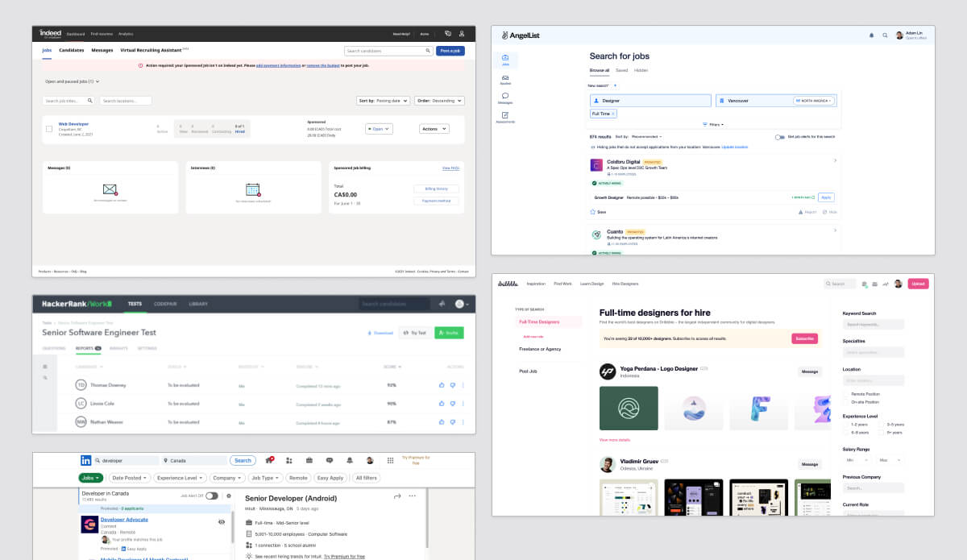Screen dimensions: 967x560
Task: Click the AngelList notification bell icon
Action: point(871,35)
